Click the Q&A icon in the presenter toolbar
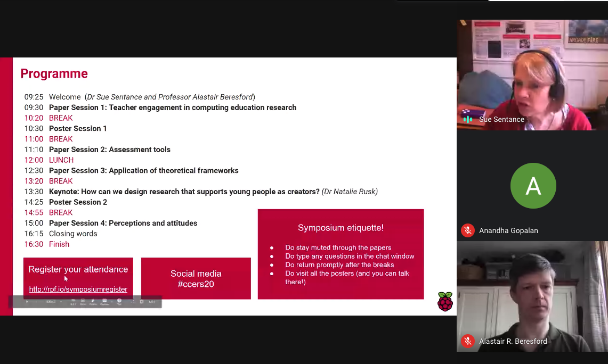Viewport: 608px width, 364px height. [x=73, y=301]
